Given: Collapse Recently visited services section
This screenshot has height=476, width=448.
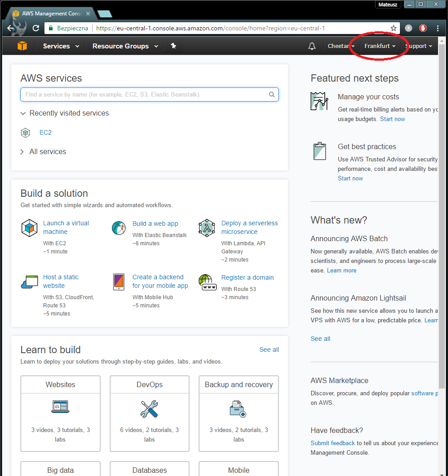Looking at the screenshot, I should [64, 113].
